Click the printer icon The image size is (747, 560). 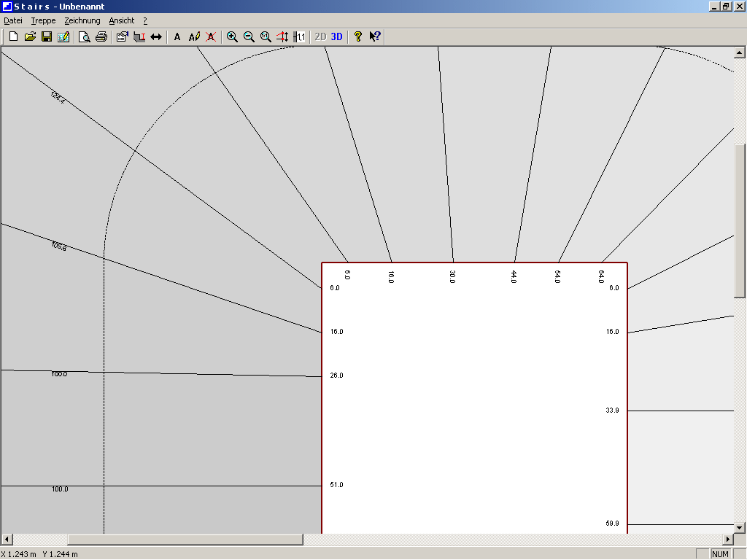[101, 36]
